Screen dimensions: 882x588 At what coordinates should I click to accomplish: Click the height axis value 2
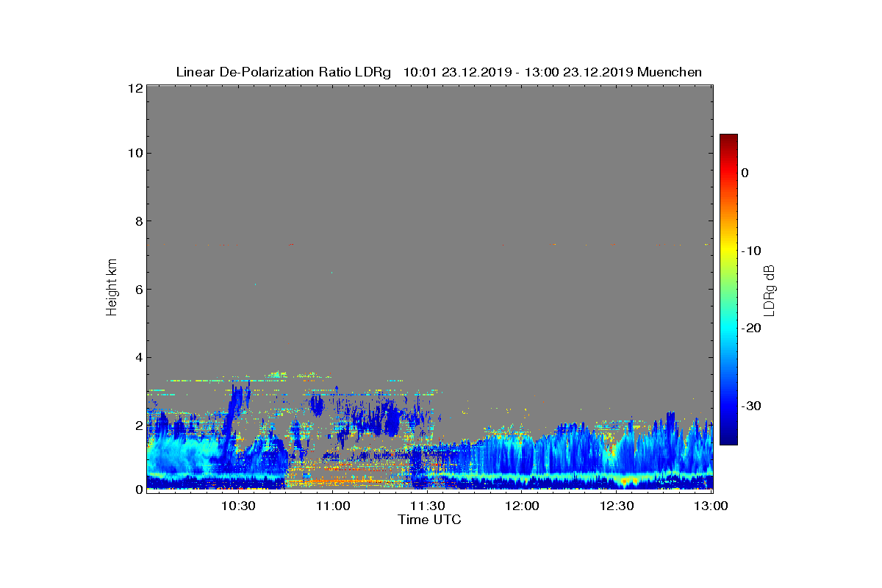pyautogui.click(x=137, y=425)
